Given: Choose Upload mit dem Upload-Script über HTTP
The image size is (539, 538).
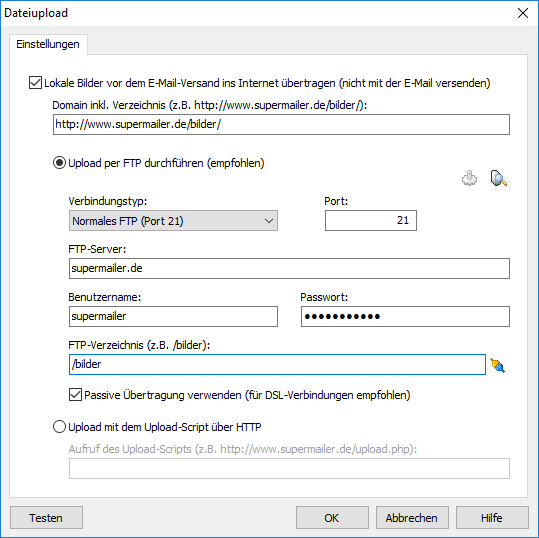Looking at the screenshot, I should tap(59, 427).
